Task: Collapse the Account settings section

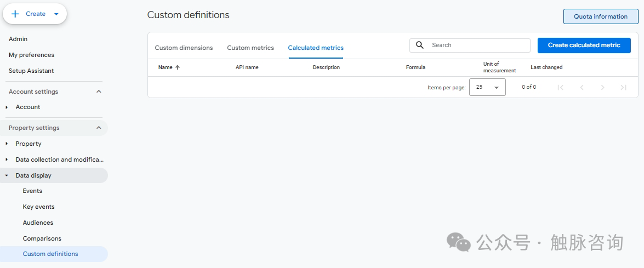Action: coord(99,92)
